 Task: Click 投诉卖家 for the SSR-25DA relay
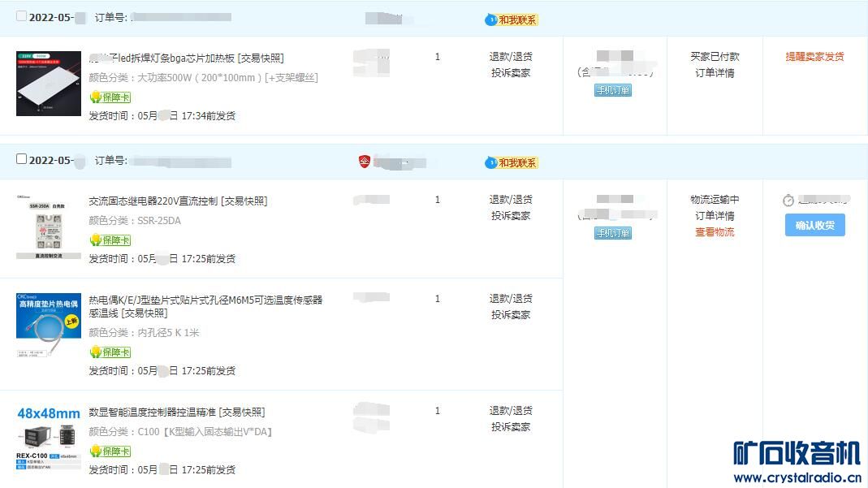(511, 215)
